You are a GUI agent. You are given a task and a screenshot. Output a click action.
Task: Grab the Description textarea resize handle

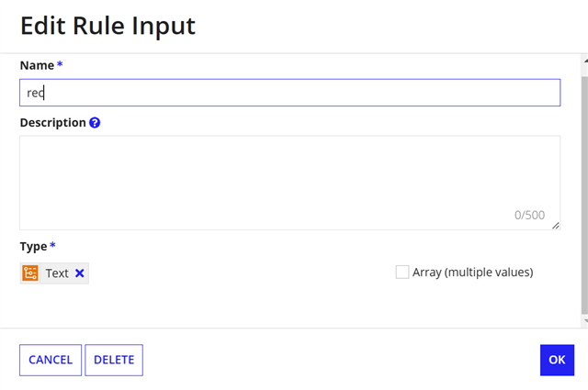(556, 225)
